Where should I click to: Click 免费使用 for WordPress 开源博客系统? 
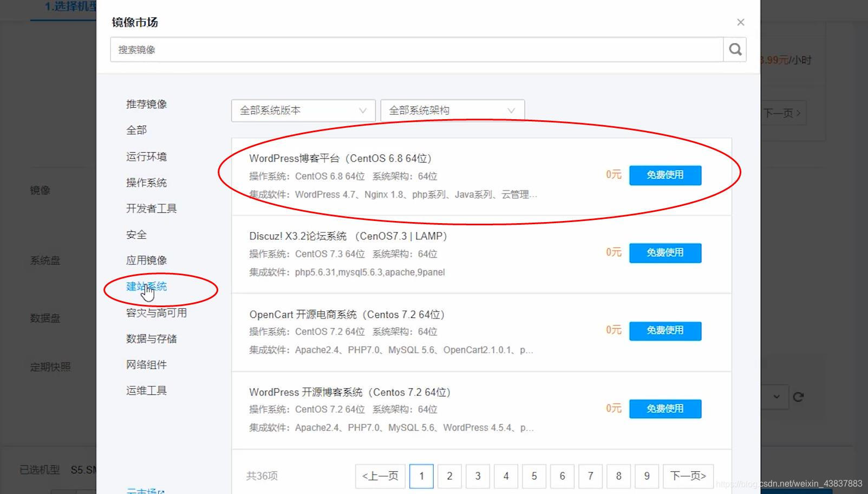(x=665, y=408)
